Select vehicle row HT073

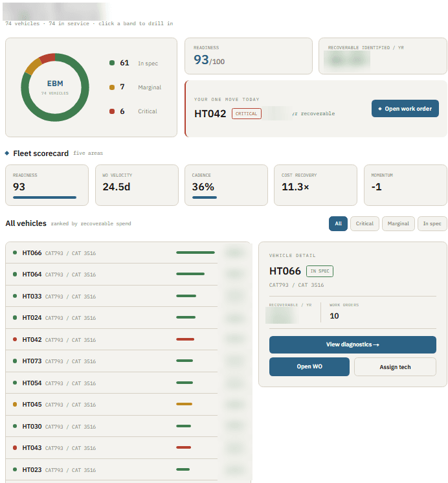coord(128,361)
